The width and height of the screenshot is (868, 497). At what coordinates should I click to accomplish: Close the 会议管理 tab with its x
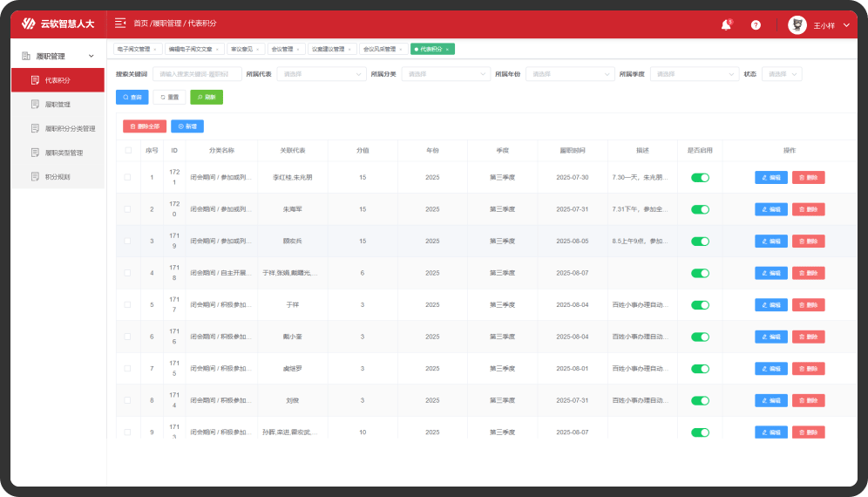[x=301, y=50]
